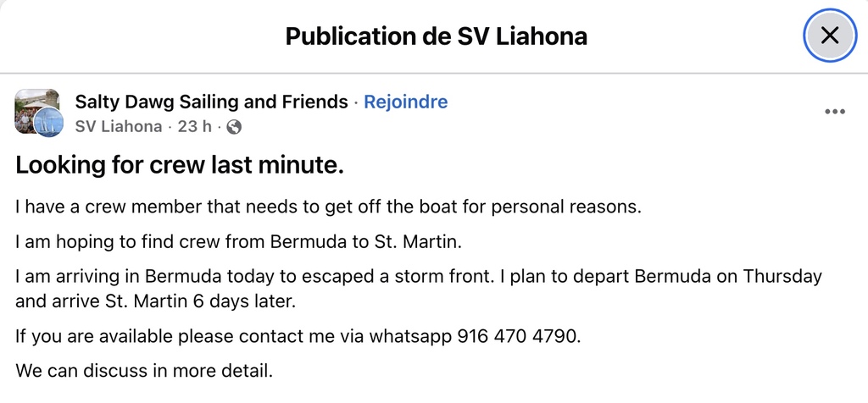Click the small SV Liahona profile picture
The width and height of the screenshot is (868, 403).
(x=47, y=123)
